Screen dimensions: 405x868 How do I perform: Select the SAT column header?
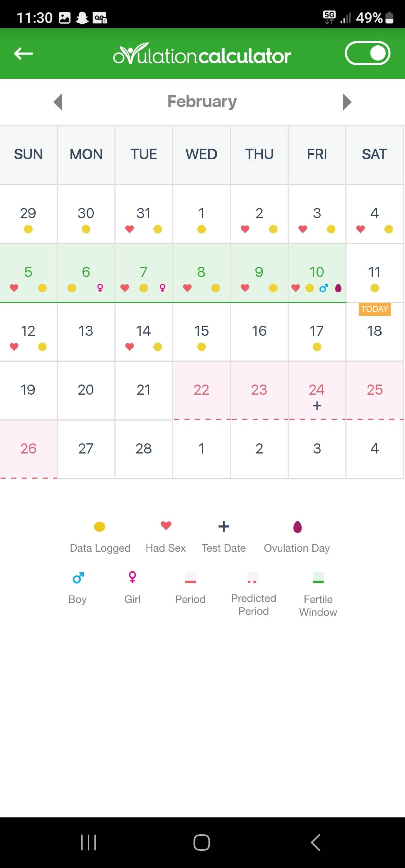coord(375,154)
